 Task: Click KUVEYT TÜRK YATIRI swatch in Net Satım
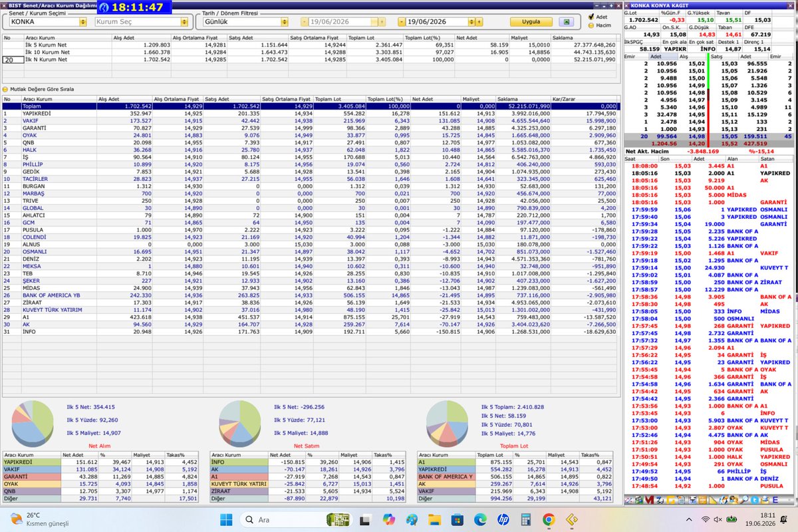(239, 483)
